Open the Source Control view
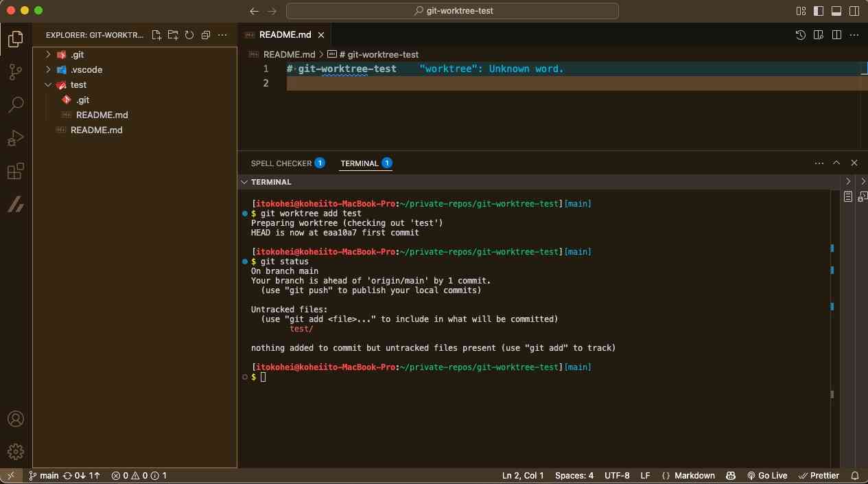 tap(15, 72)
